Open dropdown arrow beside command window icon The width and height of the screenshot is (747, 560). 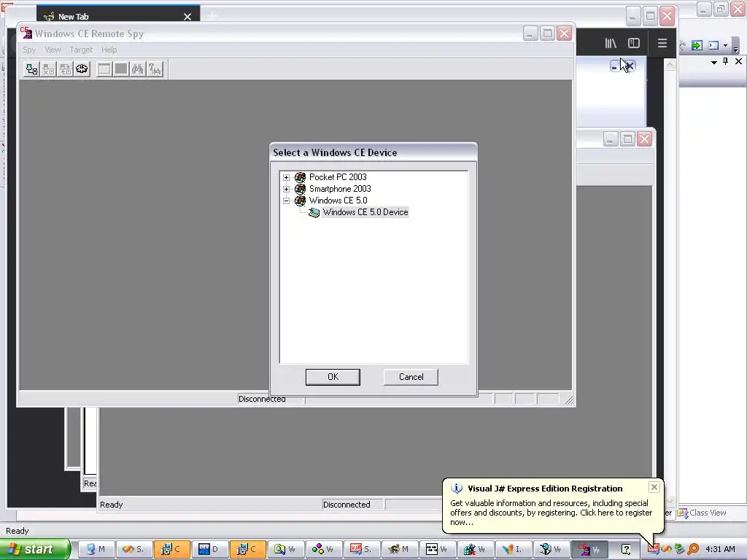(x=725, y=46)
